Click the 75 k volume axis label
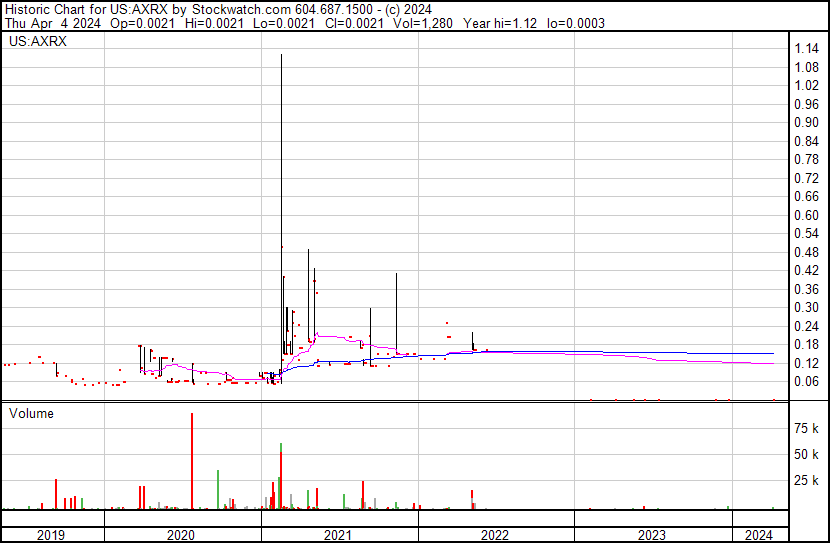 pos(807,428)
